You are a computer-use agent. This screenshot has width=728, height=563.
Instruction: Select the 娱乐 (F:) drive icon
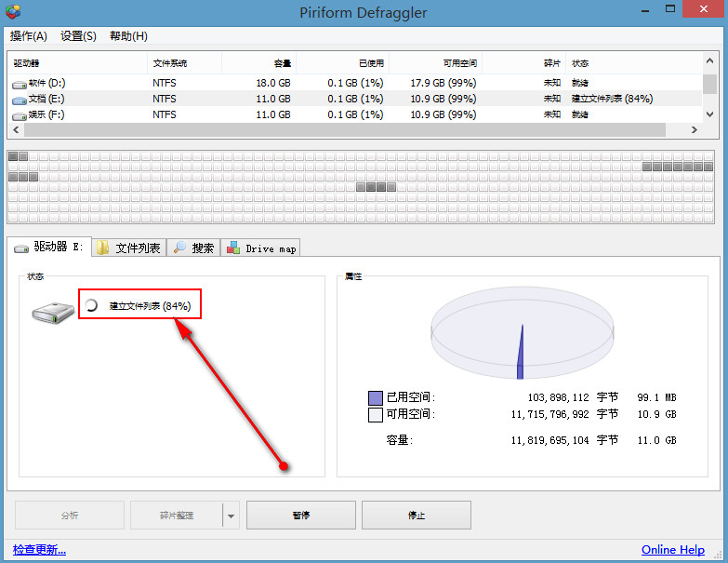[x=19, y=116]
